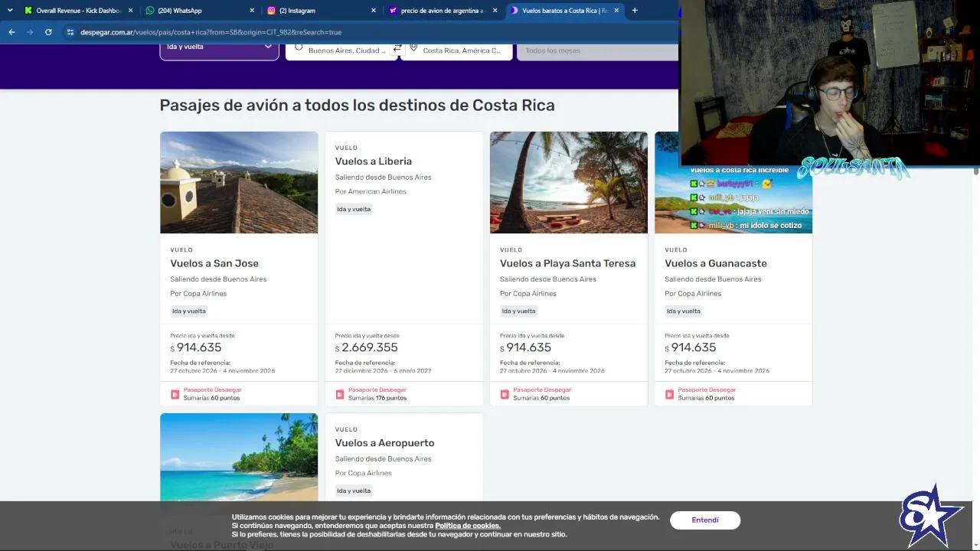Click Pasaporte Despegar icon on Playa Santa Teresa card
Screen dimensions: 980x551
tap(505, 394)
